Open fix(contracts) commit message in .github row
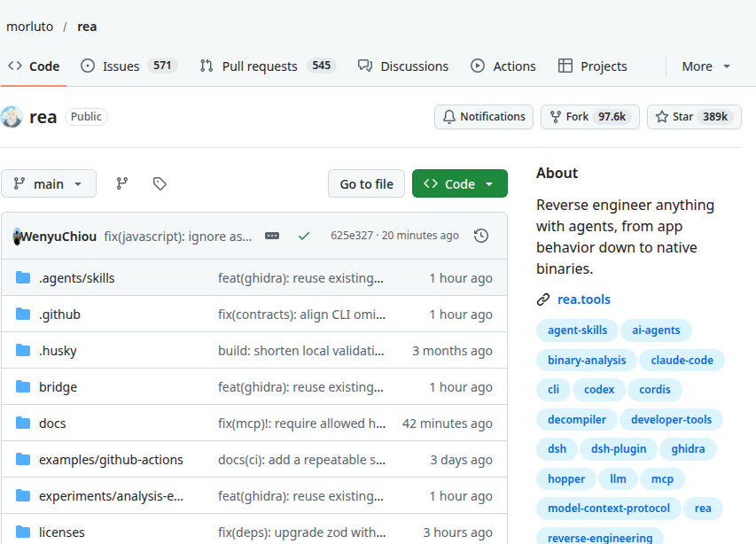 301,315
